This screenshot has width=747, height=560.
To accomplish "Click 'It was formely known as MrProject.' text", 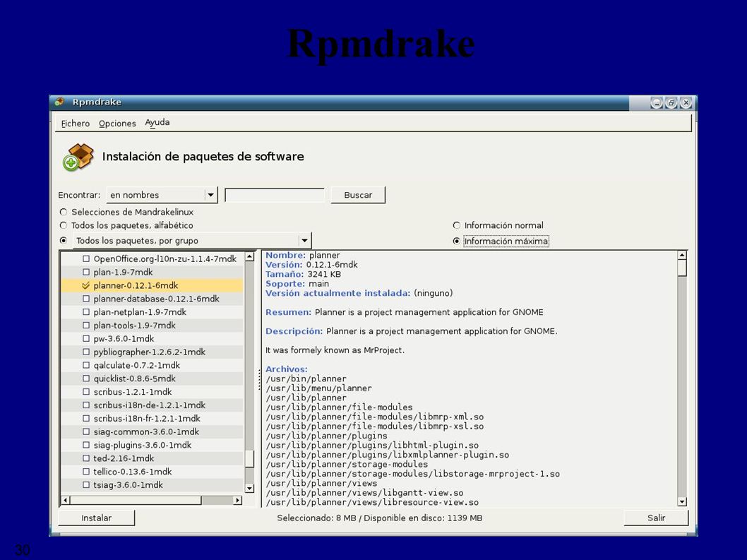I will [335, 350].
